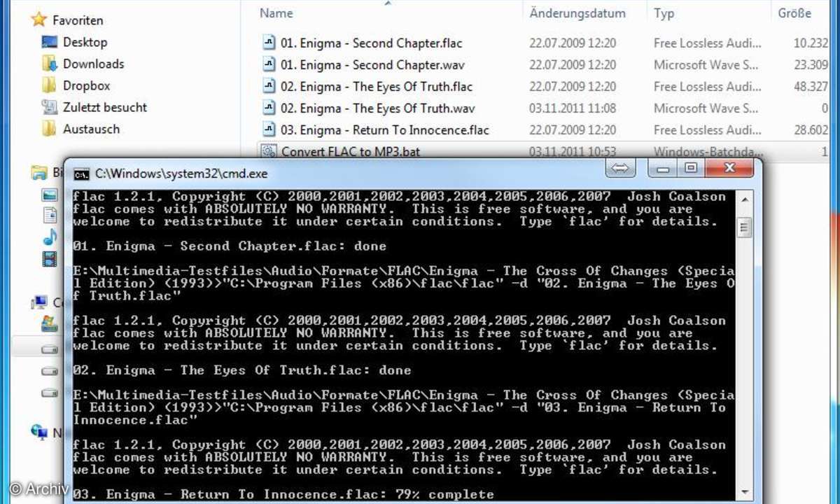Select 01. Enigma - Second Chapter.wav

(372, 64)
